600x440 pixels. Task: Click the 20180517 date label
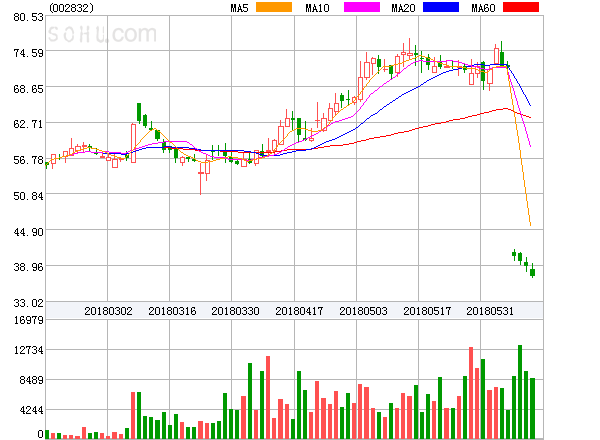[427, 311]
